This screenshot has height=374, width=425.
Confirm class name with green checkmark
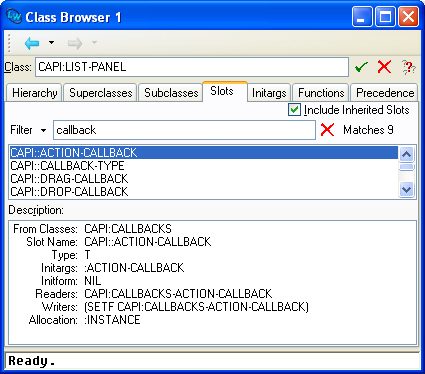(361, 67)
